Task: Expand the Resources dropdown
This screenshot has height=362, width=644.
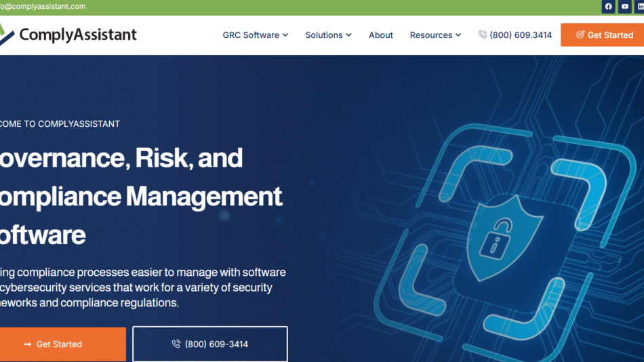Action: point(435,35)
